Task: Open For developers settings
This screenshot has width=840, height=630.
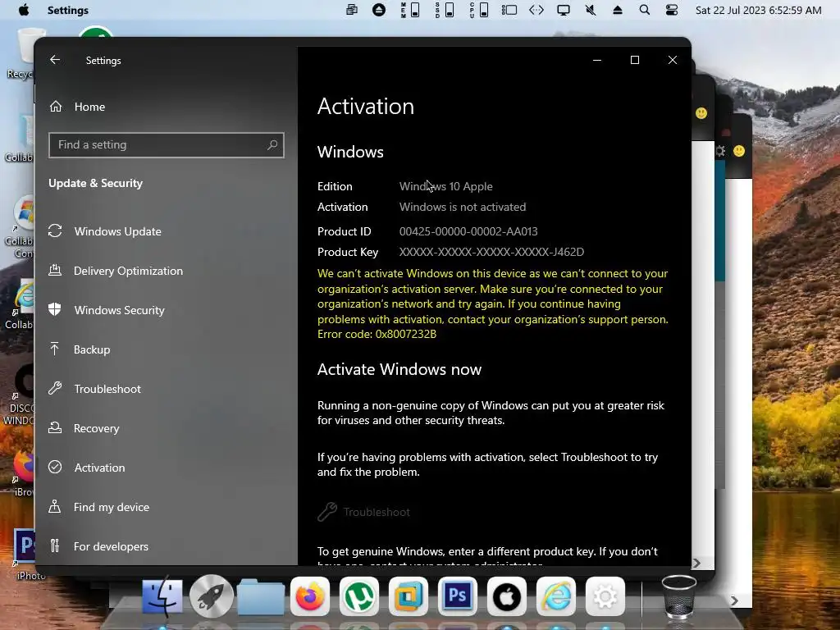Action: tap(111, 546)
